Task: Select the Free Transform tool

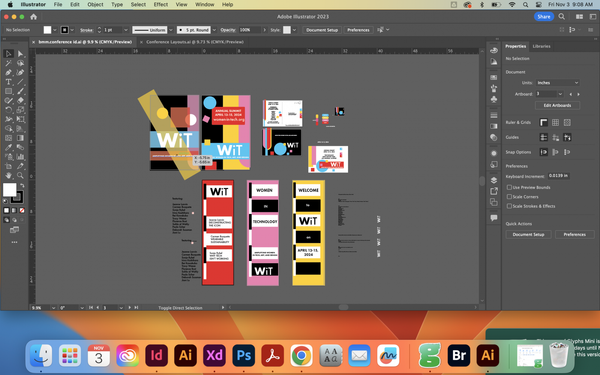Action: pos(20,119)
